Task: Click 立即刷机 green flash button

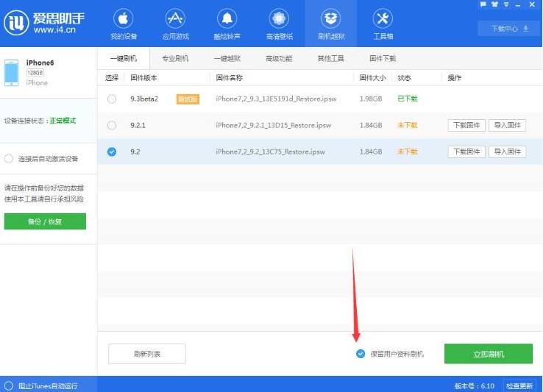Action: point(488,354)
